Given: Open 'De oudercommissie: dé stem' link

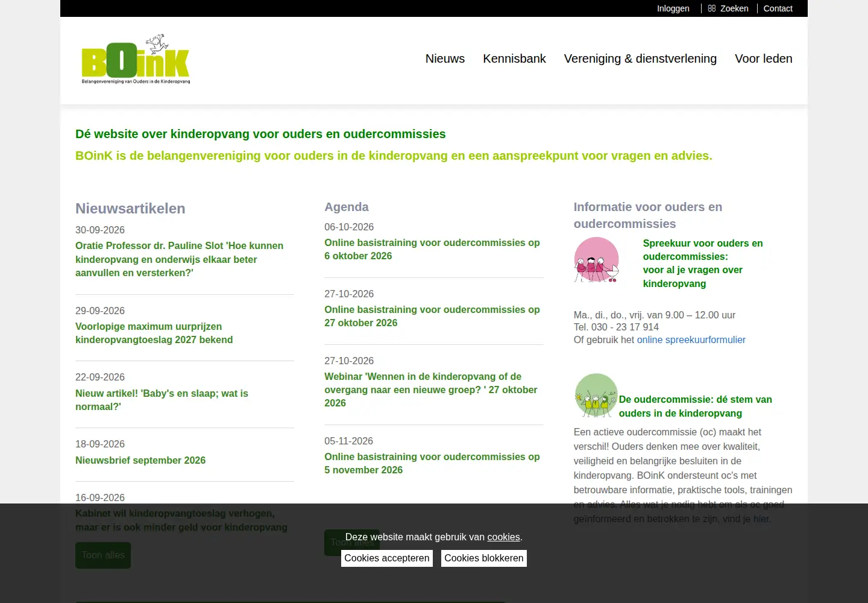Looking at the screenshot, I should point(696,406).
